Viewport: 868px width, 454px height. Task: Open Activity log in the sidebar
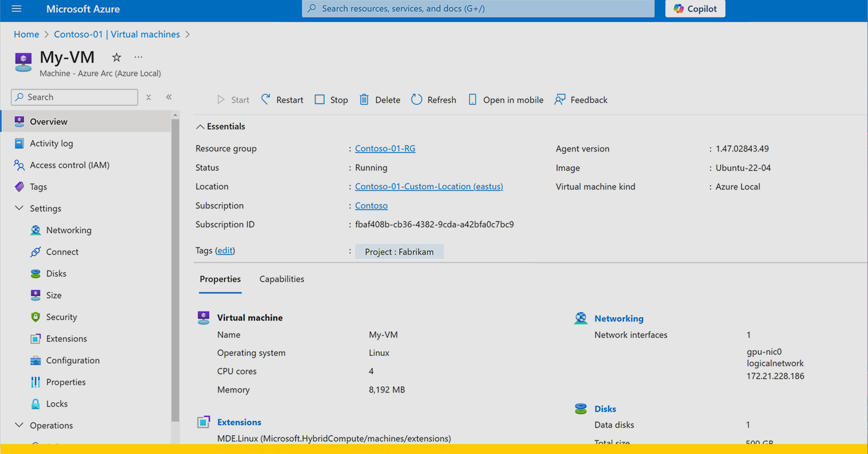tap(51, 143)
